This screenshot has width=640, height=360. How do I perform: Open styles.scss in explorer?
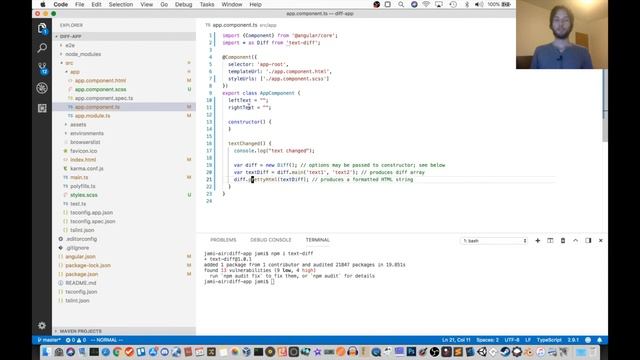[x=84, y=195]
